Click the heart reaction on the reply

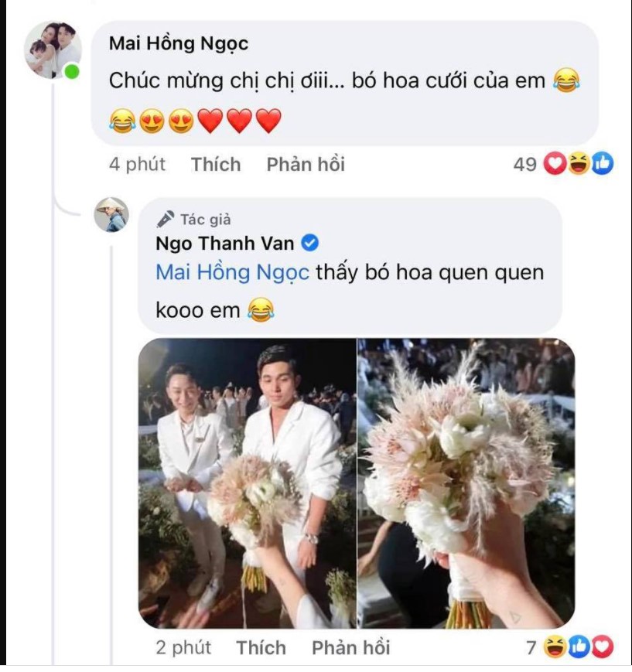pos(602,647)
